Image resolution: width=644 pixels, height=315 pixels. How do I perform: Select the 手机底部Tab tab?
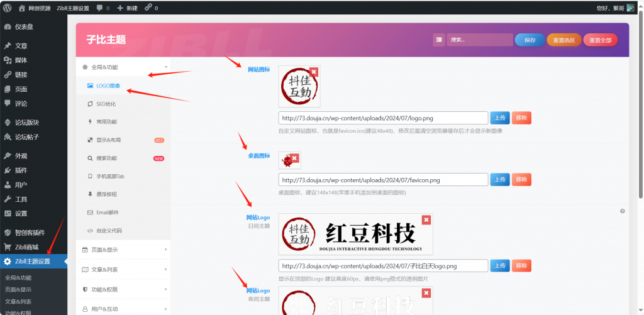[x=123, y=176]
